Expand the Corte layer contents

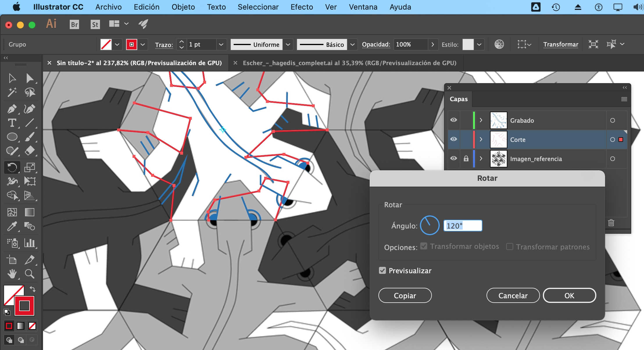[x=481, y=139]
